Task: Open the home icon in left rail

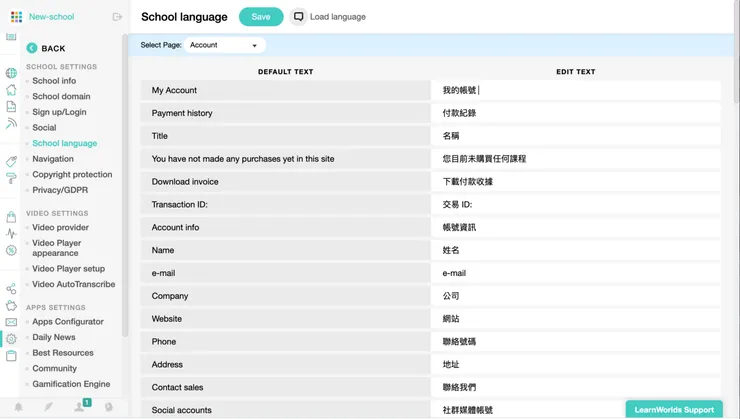Action: click(x=11, y=90)
